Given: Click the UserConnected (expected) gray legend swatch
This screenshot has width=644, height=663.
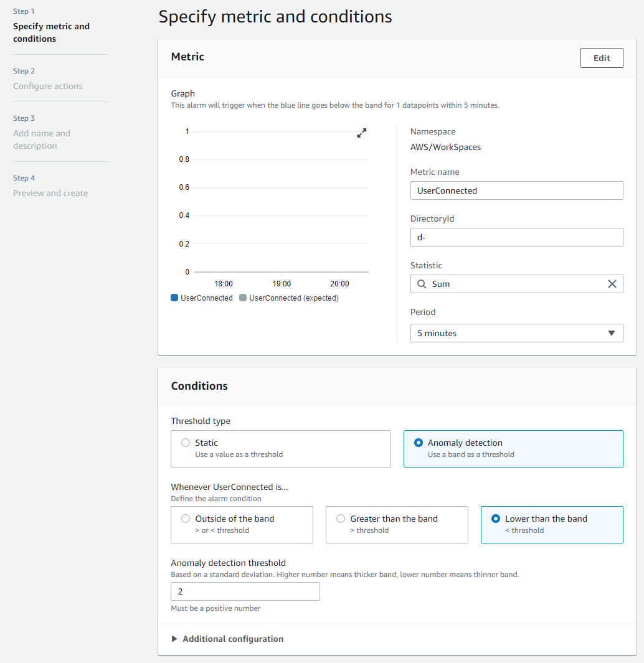Looking at the screenshot, I should click(x=243, y=298).
